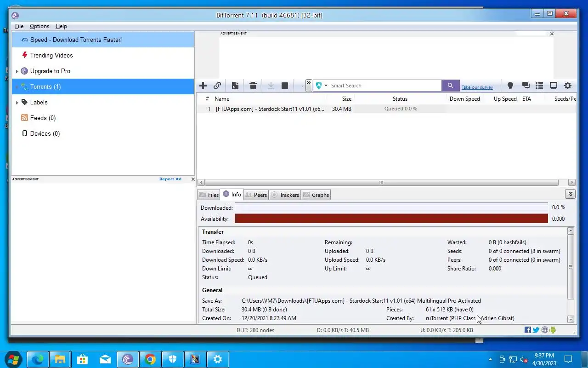
Task: Click the Android icon in status bar
Action: (553, 330)
